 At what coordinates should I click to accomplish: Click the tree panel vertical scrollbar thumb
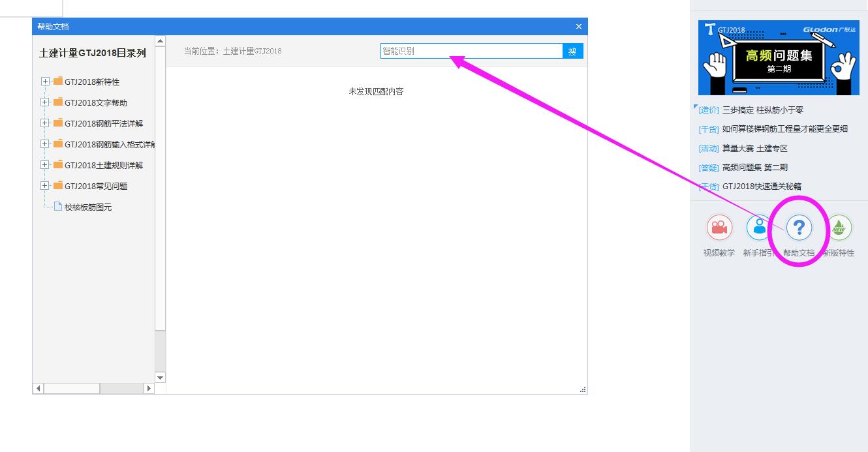click(x=161, y=188)
